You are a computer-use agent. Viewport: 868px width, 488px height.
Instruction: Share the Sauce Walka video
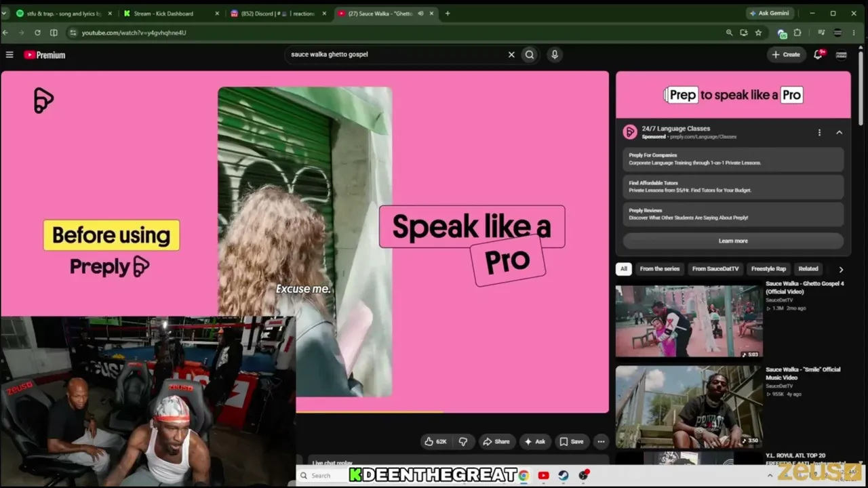coord(496,441)
